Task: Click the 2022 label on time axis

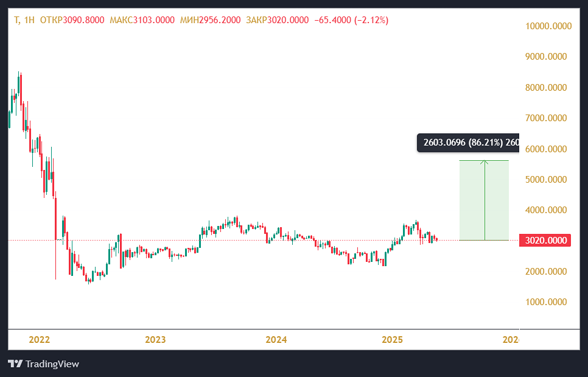Action: (x=39, y=339)
